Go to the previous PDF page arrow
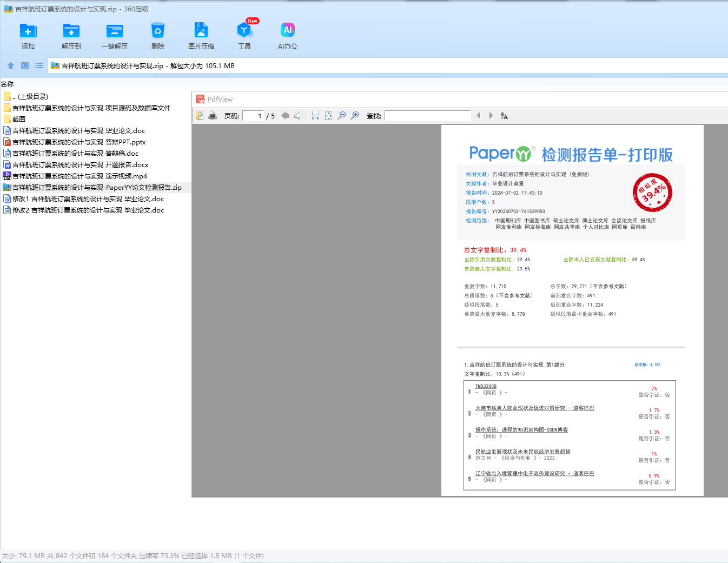This screenshot has width=728, height=563. click(x=285, y=116)
